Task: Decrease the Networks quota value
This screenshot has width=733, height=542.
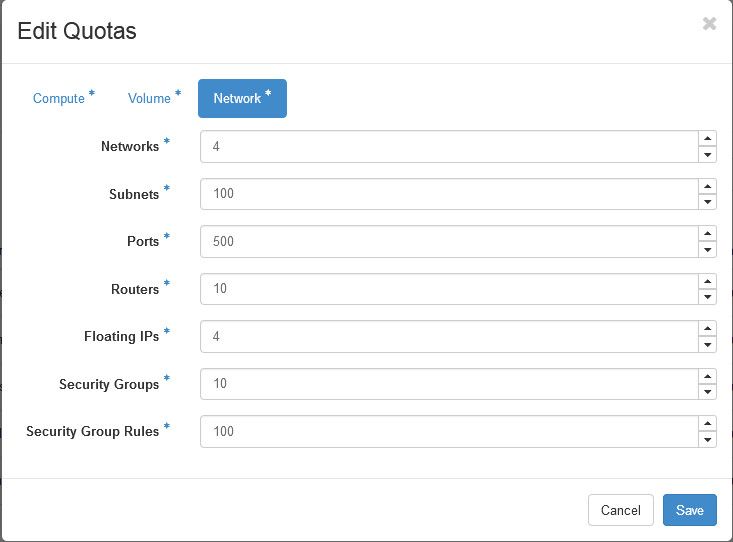Action: [707, 154]
